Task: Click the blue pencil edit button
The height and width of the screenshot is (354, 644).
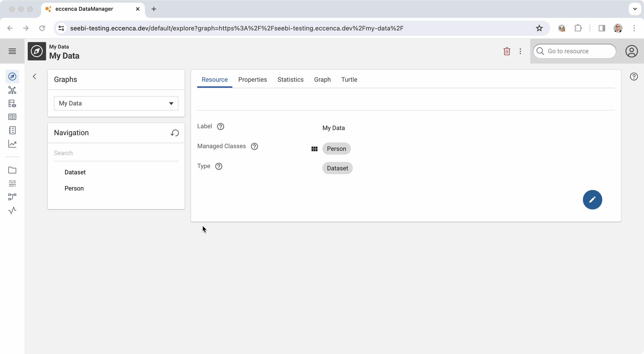Action: (x=592, y=199)
